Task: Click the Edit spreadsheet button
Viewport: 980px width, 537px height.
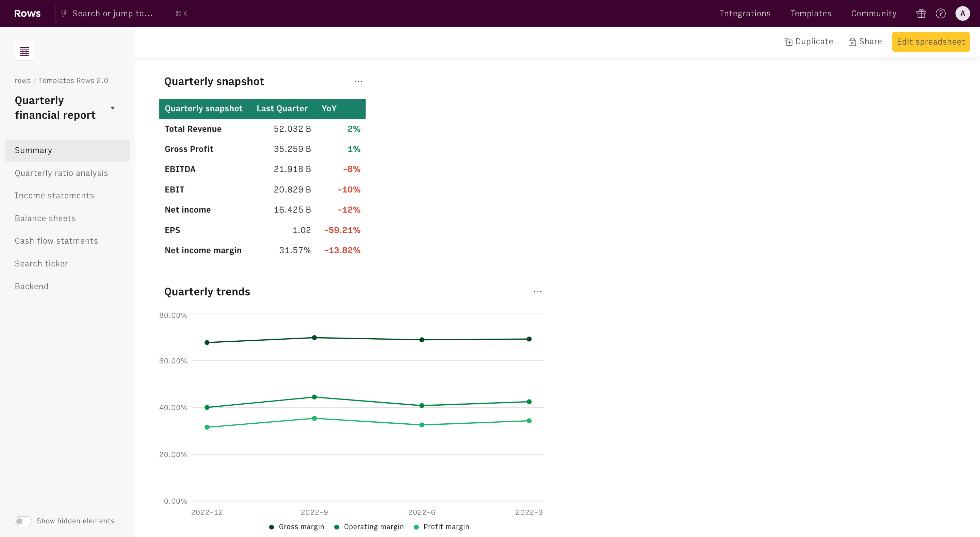Action: tap(931, 42)
